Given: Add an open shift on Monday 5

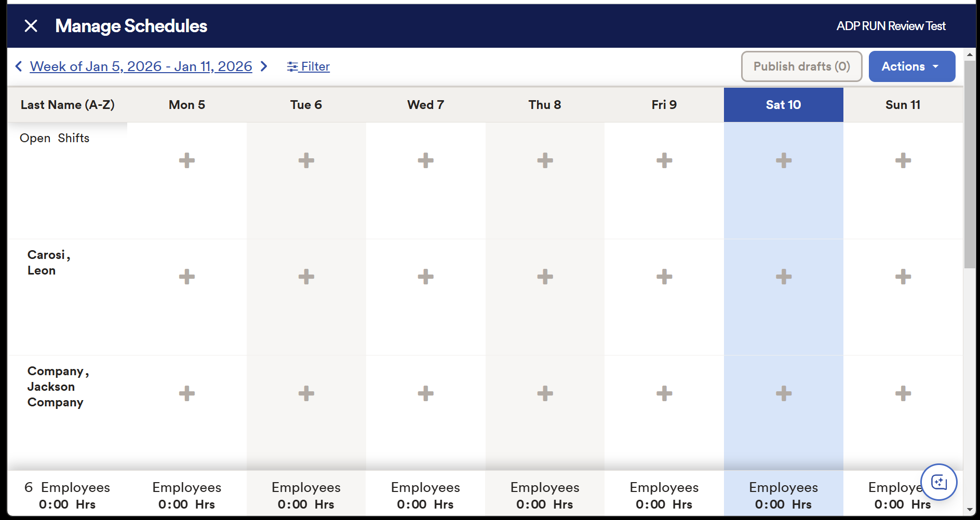Looking at the screenshot, I should coord(187,160).
